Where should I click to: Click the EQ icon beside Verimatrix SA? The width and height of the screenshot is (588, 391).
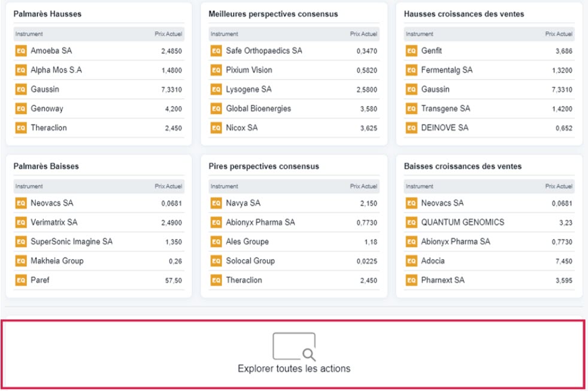21,222
